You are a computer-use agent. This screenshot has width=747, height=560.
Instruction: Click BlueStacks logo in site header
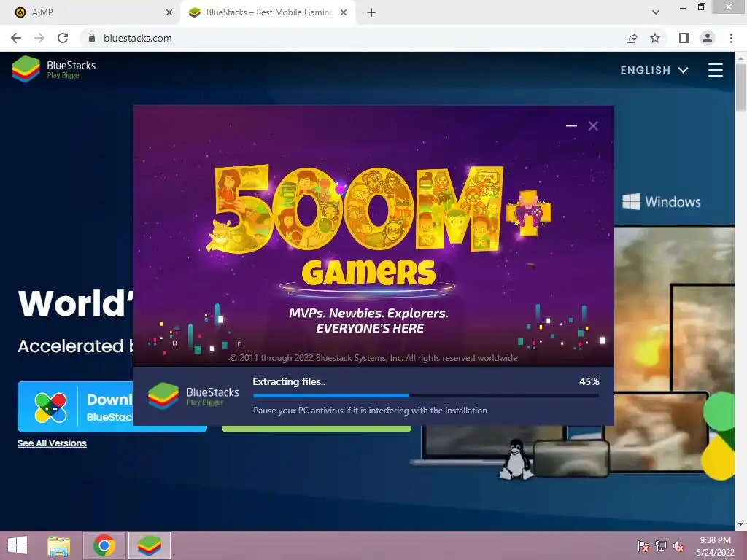(53, 69)
